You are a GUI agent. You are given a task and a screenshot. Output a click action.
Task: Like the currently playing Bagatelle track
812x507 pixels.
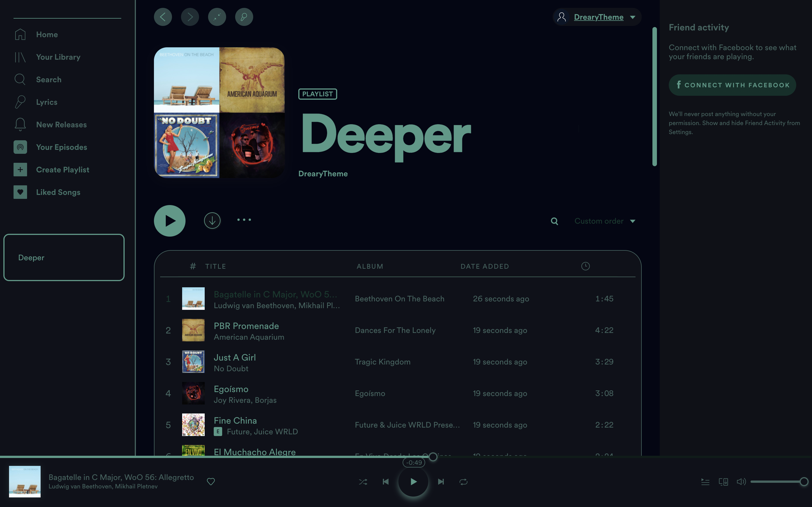click(x=211, y=482)
